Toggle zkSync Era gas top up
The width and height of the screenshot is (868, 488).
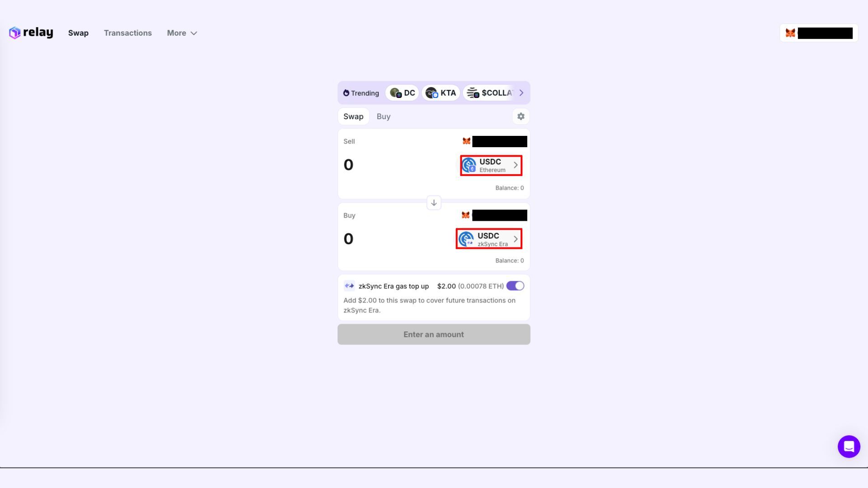pyautogui.click(x=515, y=286)
